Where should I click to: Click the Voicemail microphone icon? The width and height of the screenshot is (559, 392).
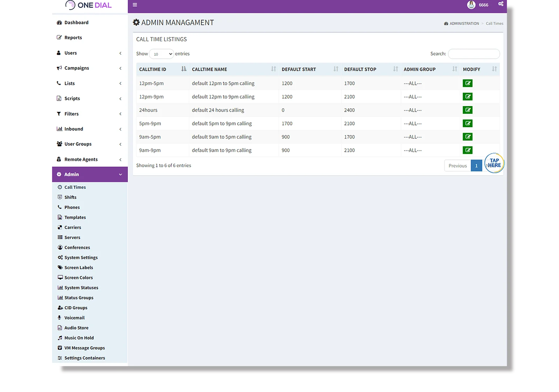pos(60,317)
